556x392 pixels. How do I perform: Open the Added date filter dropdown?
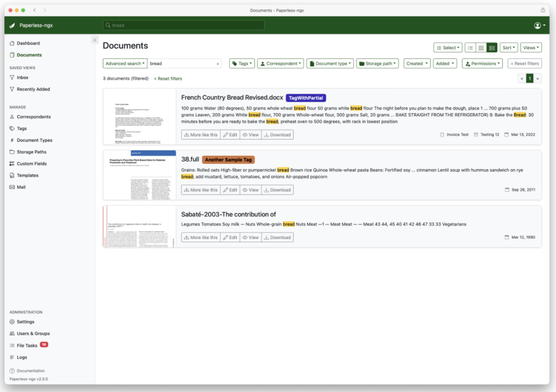tap(445, 63)
